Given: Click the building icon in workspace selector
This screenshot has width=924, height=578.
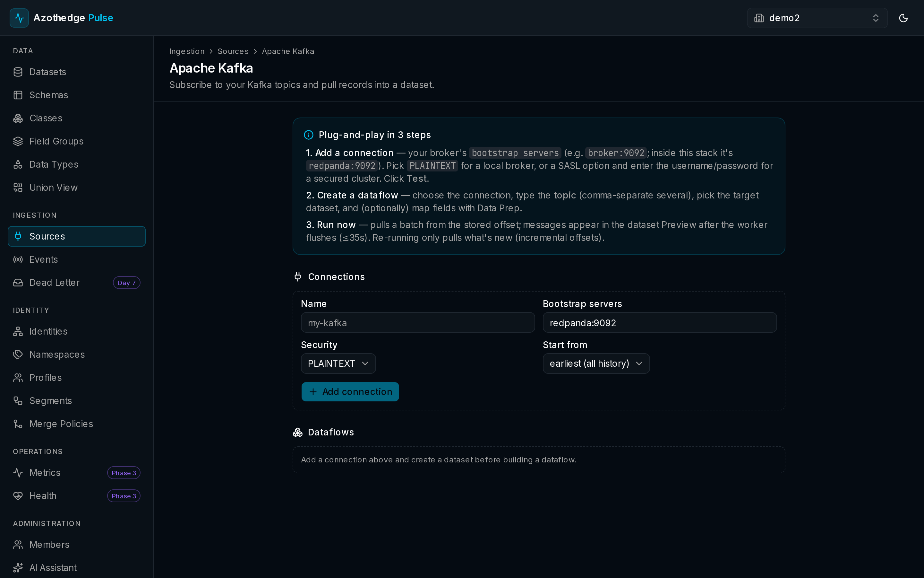Looking at the screenshot, I should (759, 18).
